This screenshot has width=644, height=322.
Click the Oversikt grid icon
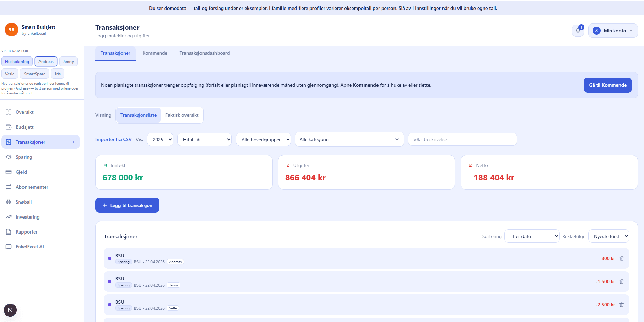pyautogui.click(x=9, y=112)
